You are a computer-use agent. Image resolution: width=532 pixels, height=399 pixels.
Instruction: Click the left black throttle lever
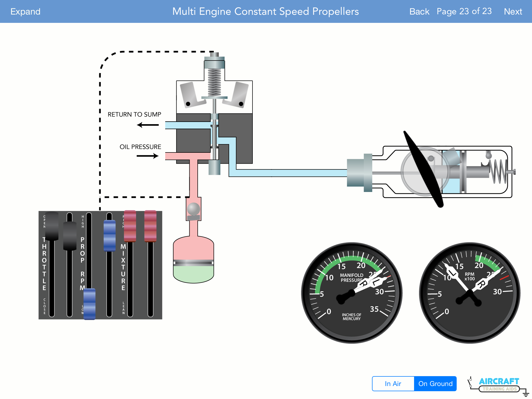coord(52,226)
